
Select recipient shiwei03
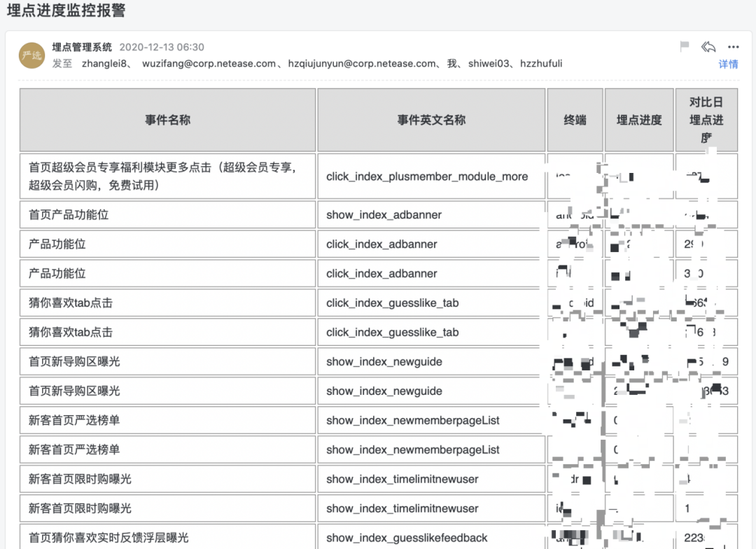489,64
